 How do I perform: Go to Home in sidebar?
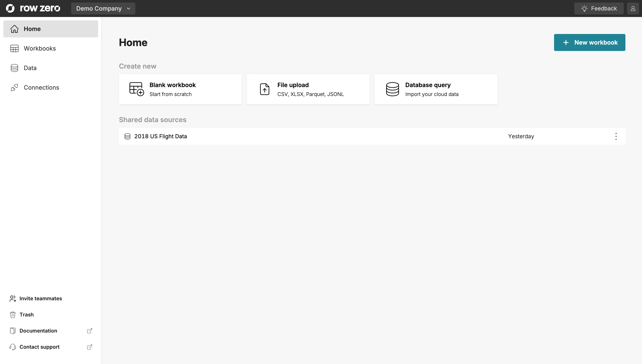pyautogui.click(x=51, y=29)
